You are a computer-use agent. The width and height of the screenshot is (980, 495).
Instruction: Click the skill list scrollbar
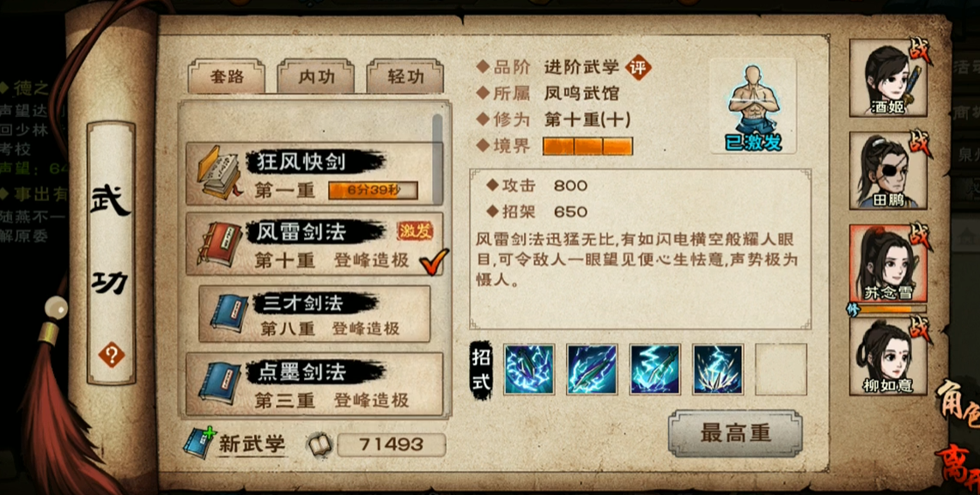click(x=437, y=159)
